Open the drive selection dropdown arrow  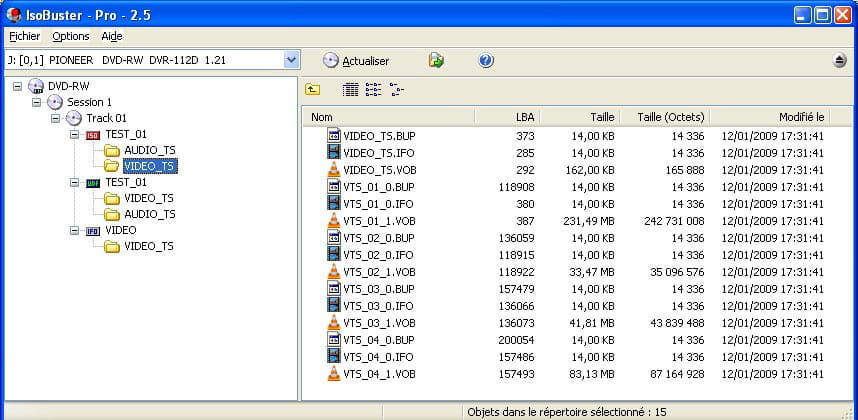coord(292,60)
